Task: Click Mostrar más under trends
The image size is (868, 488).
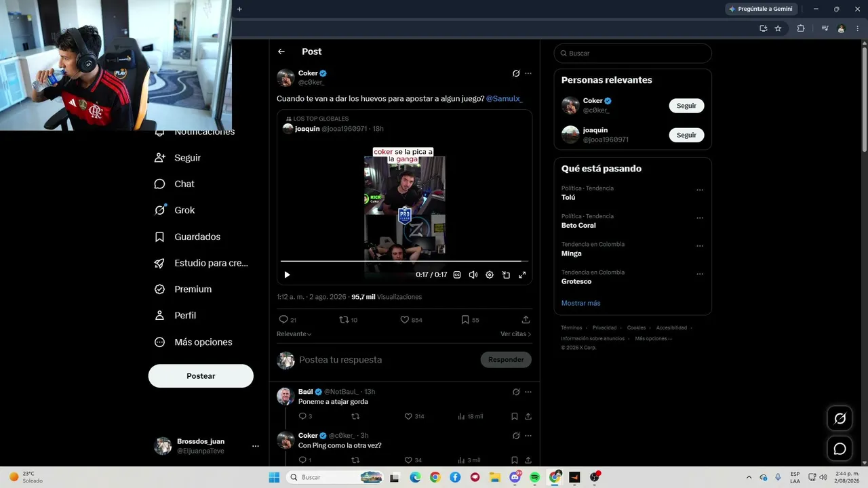Action: tap(580, 303)
